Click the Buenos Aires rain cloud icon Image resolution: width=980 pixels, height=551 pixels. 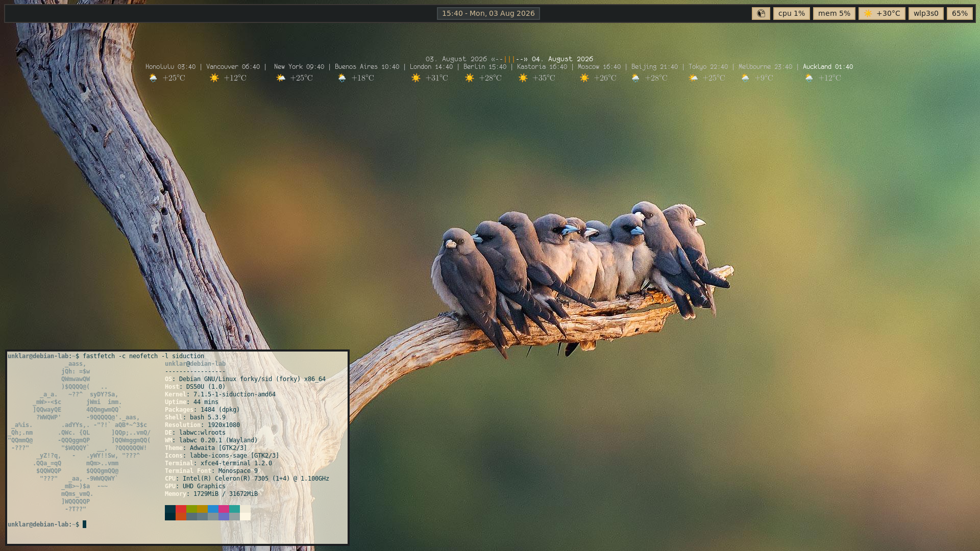(342, 78)
